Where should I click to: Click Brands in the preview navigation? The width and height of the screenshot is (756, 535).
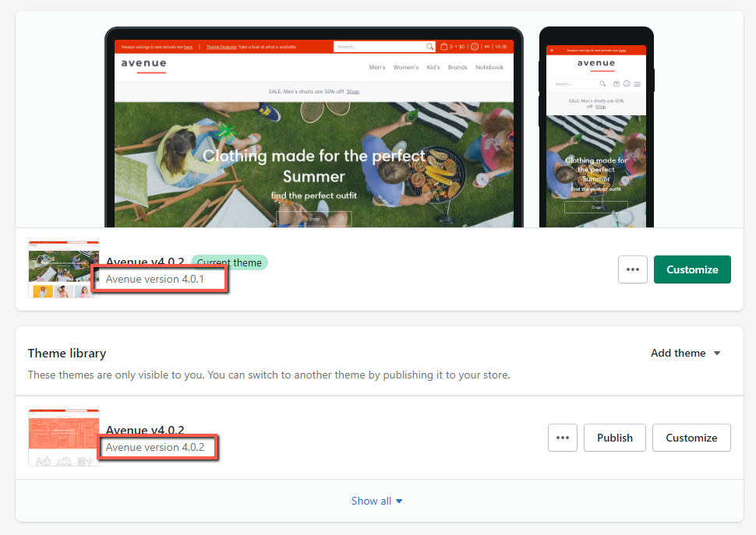coord(457,68)
